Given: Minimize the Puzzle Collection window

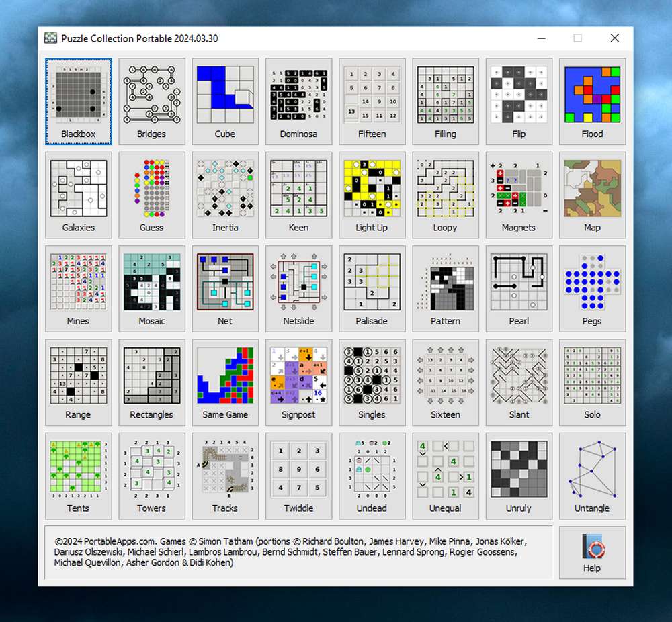Looking at the screenshot, I should [541, 38].
